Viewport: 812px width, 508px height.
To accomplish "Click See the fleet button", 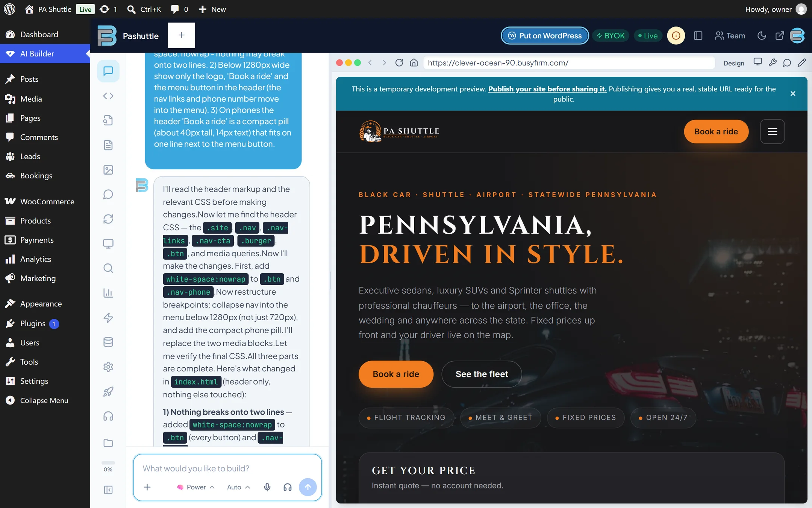I will [482, 374].
